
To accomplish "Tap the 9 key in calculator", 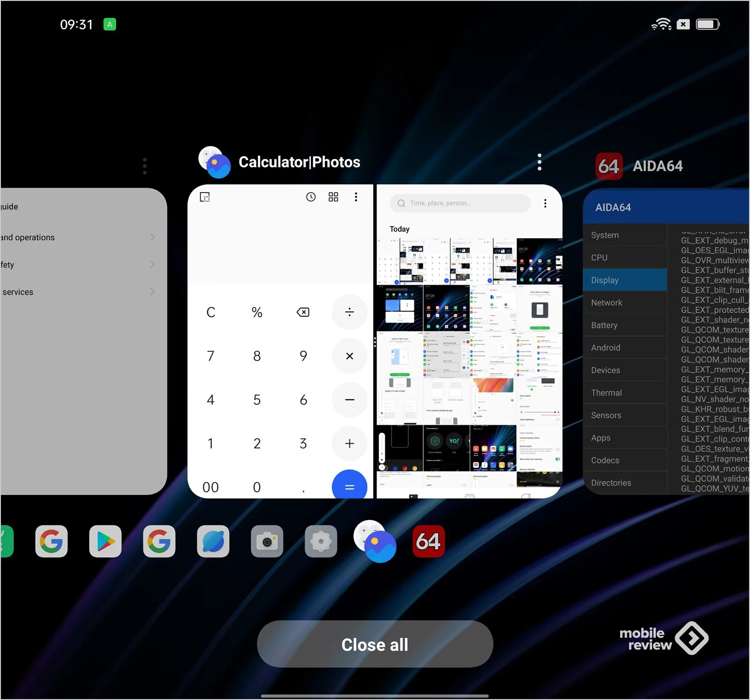I will [303, 356].
